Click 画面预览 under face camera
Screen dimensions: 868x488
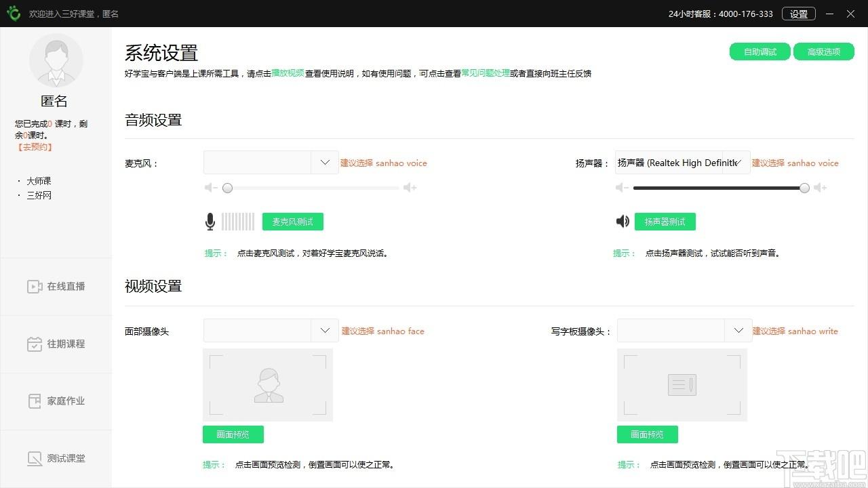233,434
